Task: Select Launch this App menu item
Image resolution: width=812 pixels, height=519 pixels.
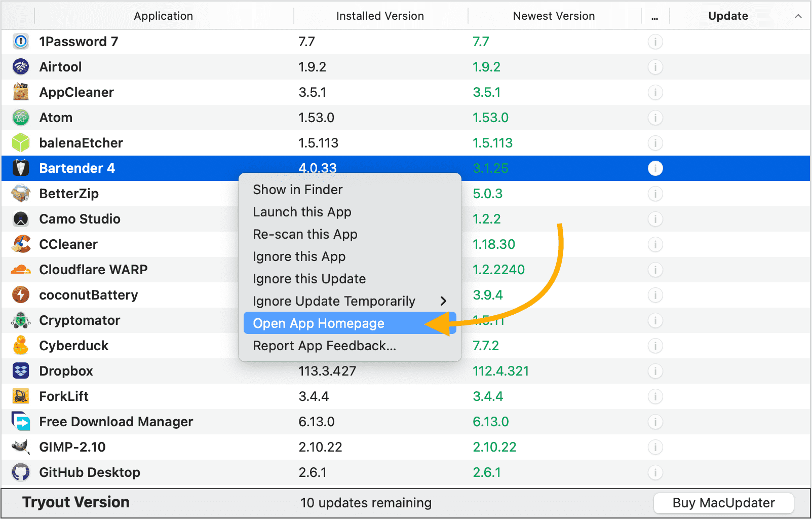Action: [x=350, y=212]
